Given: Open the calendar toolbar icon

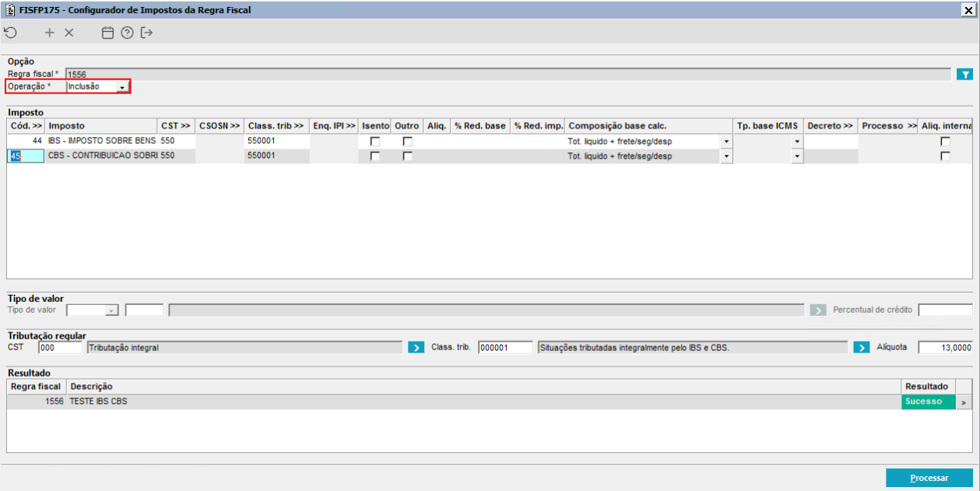Looking at the screenshot, I should click(108, 33).
